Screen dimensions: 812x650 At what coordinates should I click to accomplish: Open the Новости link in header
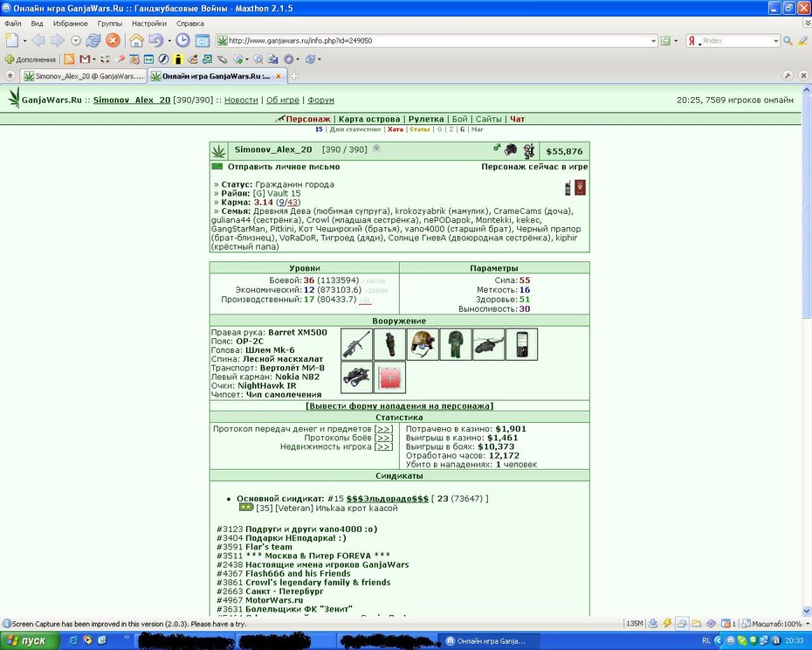click(241, 100)
